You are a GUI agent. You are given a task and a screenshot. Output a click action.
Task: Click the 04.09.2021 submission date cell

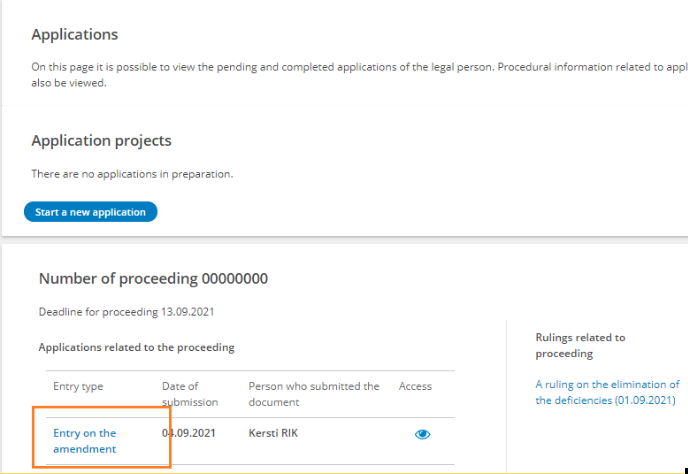click(x=189, y=433)
